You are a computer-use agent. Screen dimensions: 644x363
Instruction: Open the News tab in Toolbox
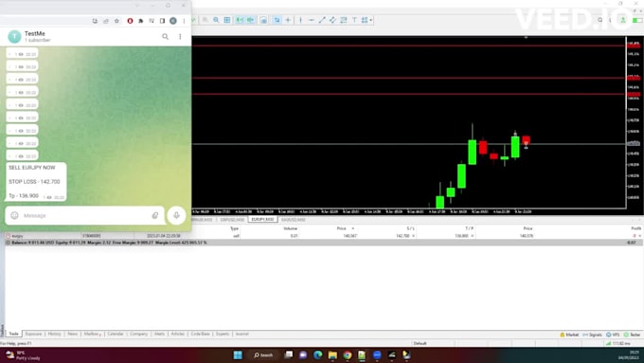tap(73, 334)
